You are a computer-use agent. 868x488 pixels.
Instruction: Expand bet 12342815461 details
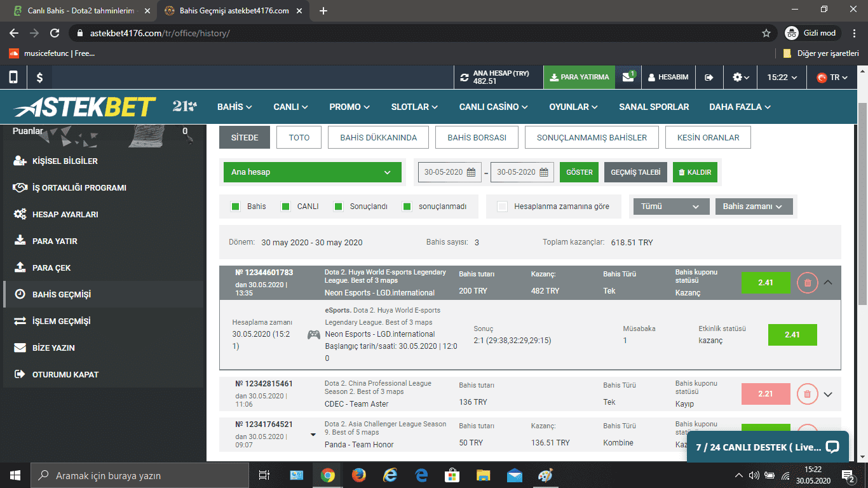[x=827, y=394]
